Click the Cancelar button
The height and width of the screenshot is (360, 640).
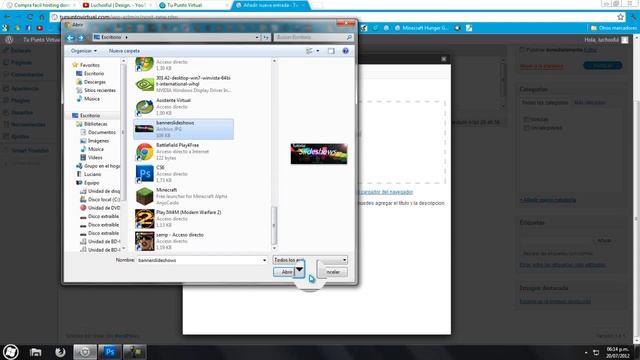[x=332, y=272]
